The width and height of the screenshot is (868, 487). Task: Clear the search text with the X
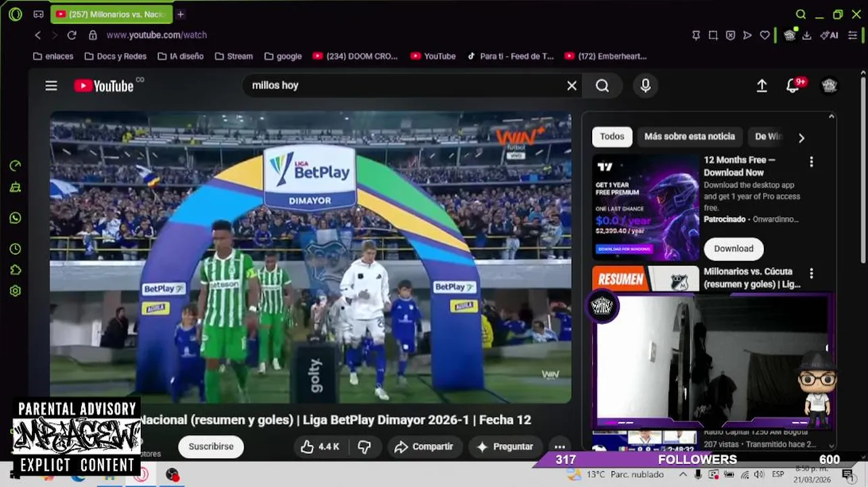572,85
